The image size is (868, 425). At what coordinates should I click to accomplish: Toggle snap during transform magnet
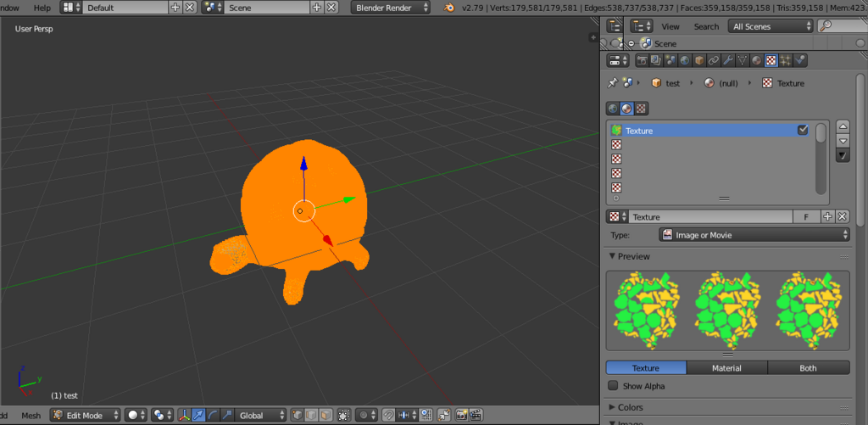[x=388, y=415]
